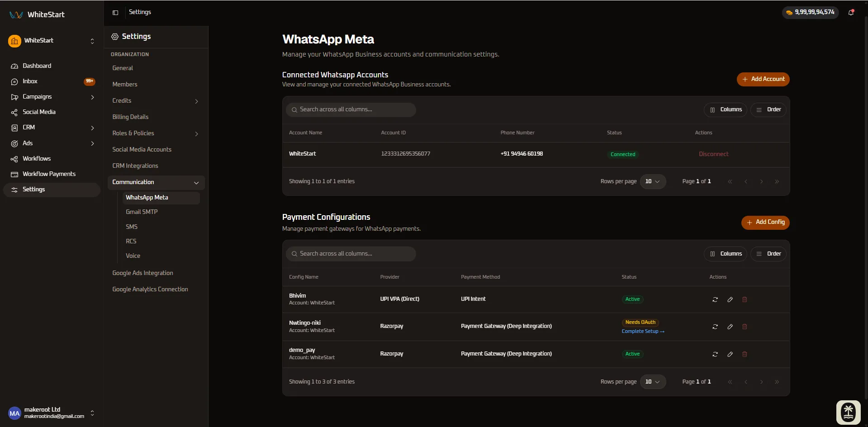This screenshot has height=427, width=868.
Task: Edit the Nwtingo-niki config
Action: (730, 327)
